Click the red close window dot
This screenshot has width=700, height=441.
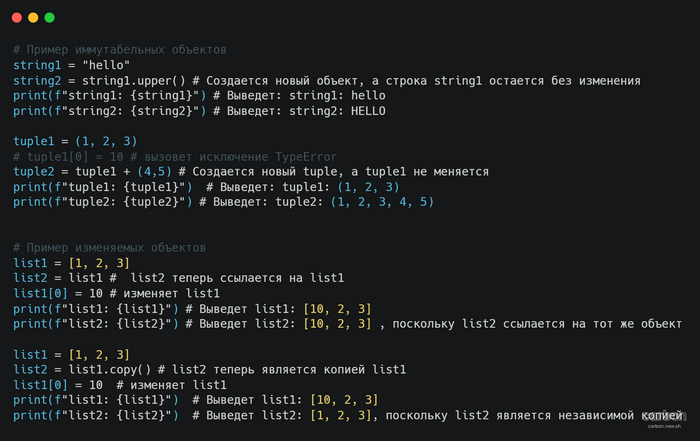[16, 18]
